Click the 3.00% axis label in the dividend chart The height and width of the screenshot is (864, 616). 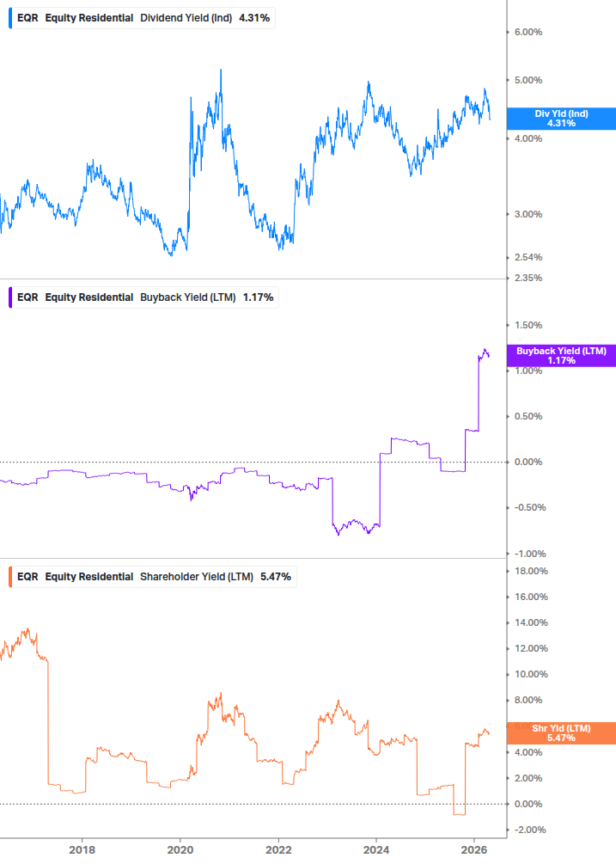[x=528, y=214]
